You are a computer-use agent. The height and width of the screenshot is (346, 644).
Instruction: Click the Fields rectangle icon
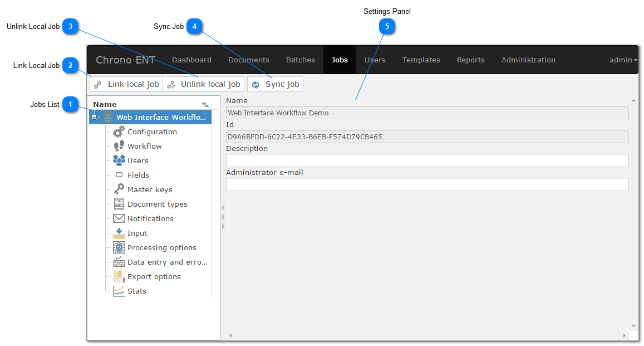coord(119,175)
